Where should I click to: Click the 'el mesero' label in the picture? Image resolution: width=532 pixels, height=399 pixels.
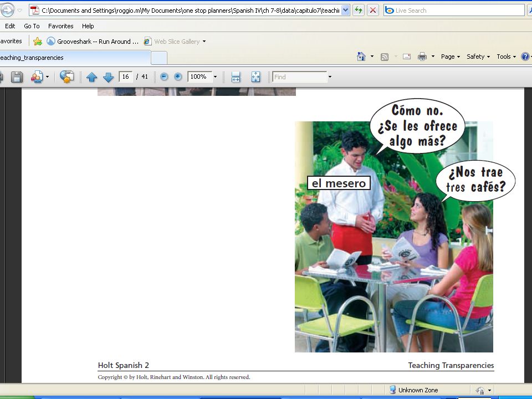[x=339, y=183]
